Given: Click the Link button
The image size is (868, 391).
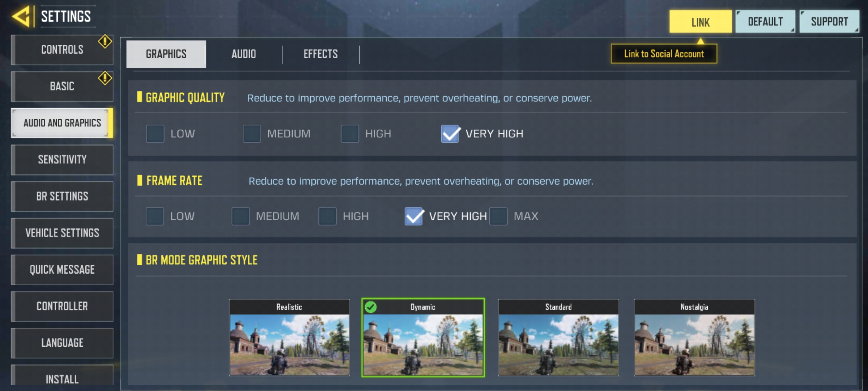Looking at the screenshot, I should pos(700,22).
